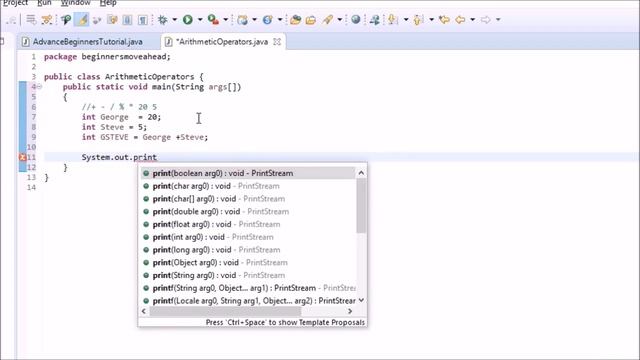Click the New Java Class icon
Image resolution: width=640 pixels, height=360 pixels.
coord(268,20)
